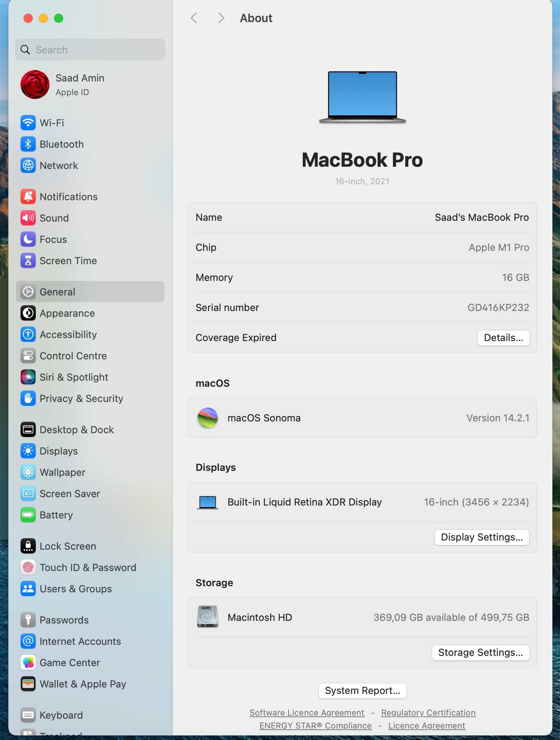Screen dimensions: 560x740
Task: Click the 16 GB memory value
Action: tap(515, 277)
